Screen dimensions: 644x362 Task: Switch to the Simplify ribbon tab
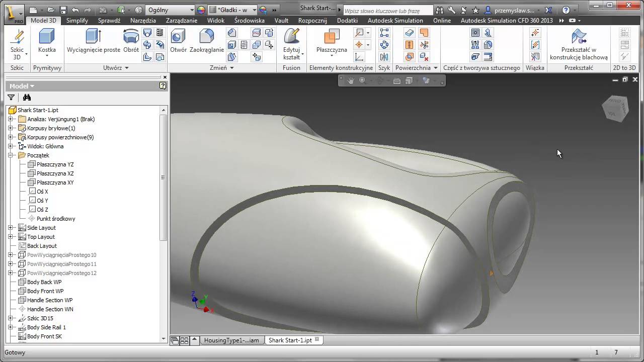(x=77, y=21)
